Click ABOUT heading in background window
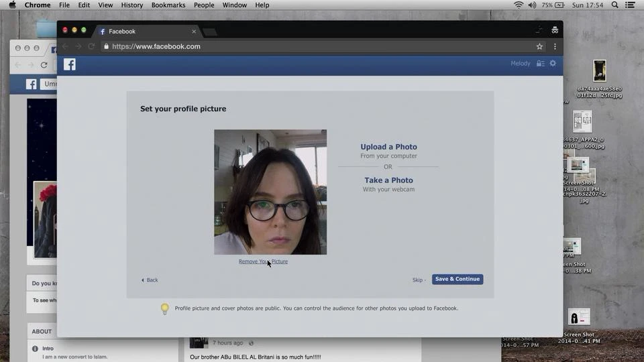Viewport: 644px width, 362px height. (42, 331)
